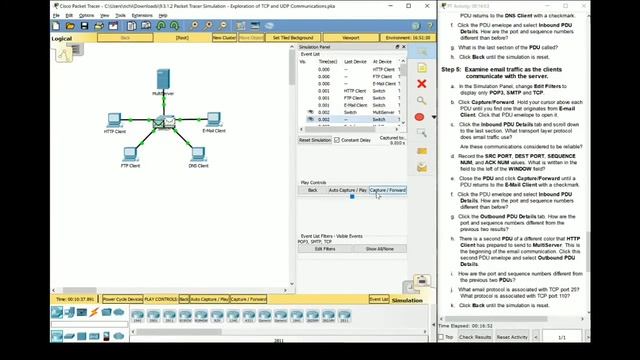
Task: Click Power Cycle Devices button
Action: [122, 299]
